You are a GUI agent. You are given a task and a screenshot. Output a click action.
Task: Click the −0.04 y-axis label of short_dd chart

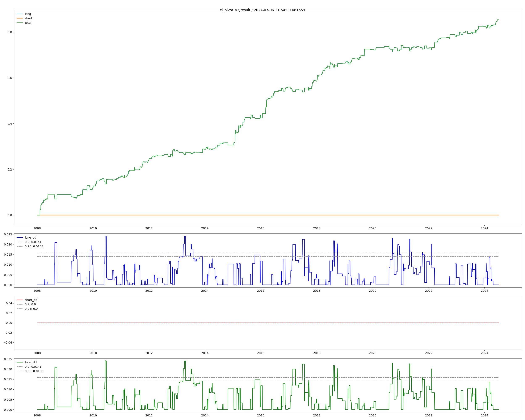point(8,343)
